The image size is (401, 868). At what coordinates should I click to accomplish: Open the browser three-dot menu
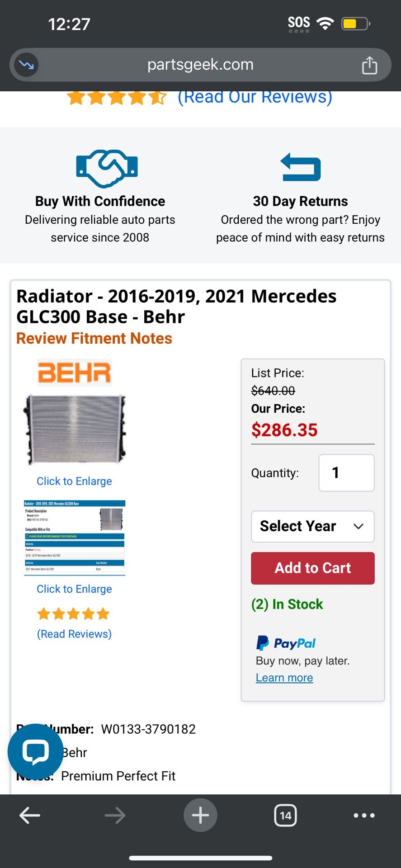point(364,815)
